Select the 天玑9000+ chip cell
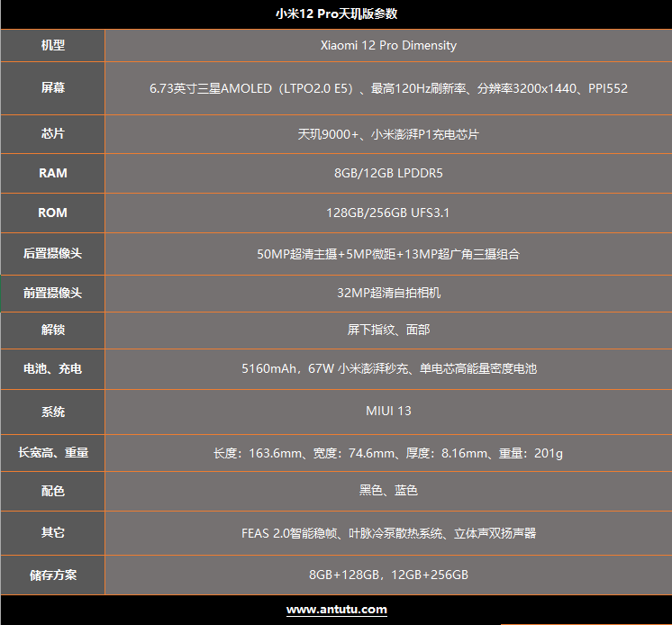Viewport: 672px width, 625px height. click(388, 134)
